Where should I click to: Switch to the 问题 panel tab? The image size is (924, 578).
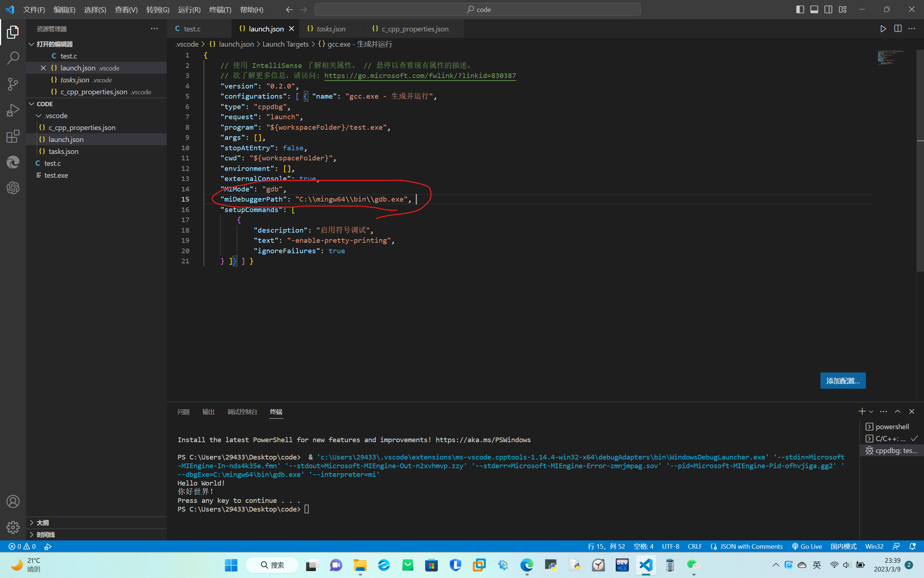[x=183, y=412]
